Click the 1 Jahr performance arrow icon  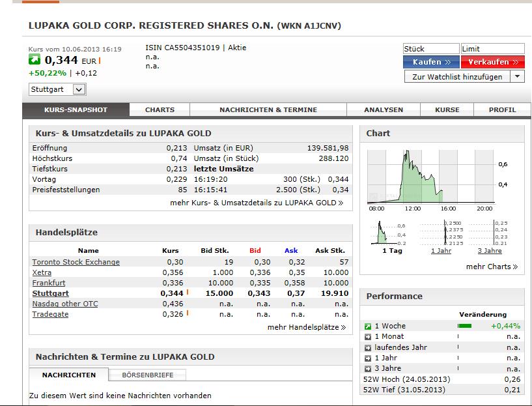368,358
